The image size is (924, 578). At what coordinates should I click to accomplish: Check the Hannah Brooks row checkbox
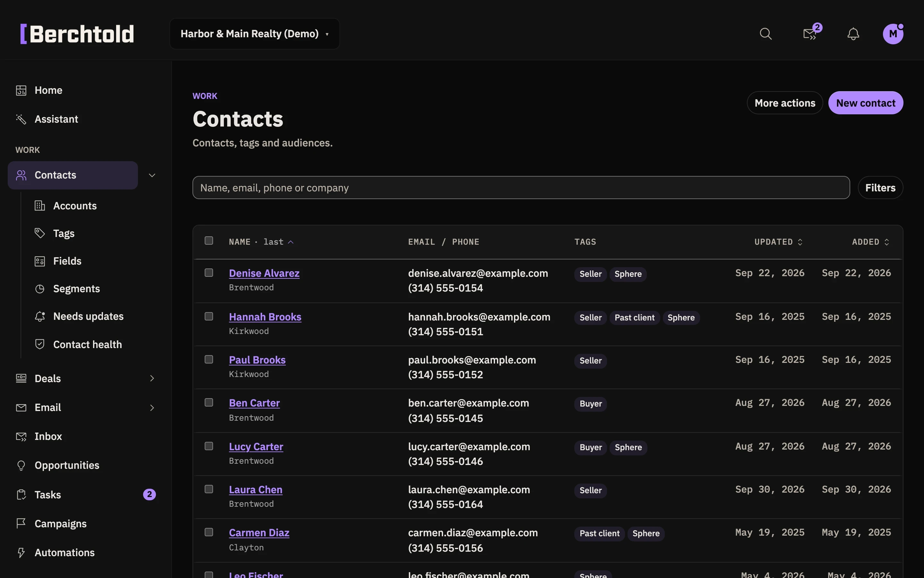tap(209, 316)
